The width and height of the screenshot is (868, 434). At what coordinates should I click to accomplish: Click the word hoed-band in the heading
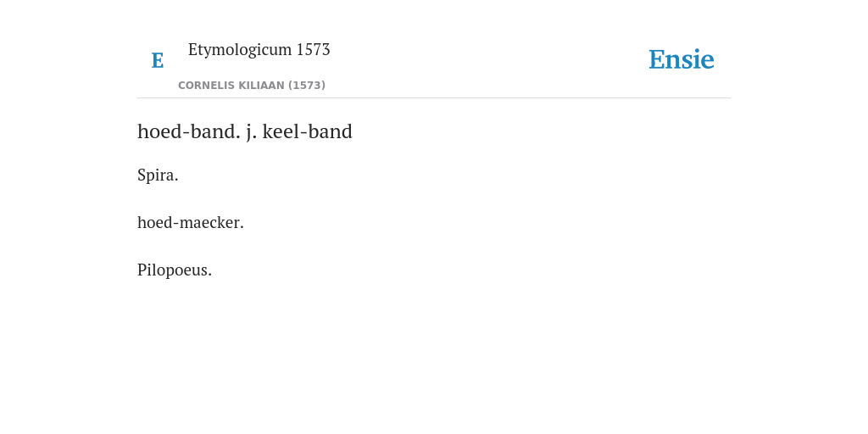tap(189, 131)
